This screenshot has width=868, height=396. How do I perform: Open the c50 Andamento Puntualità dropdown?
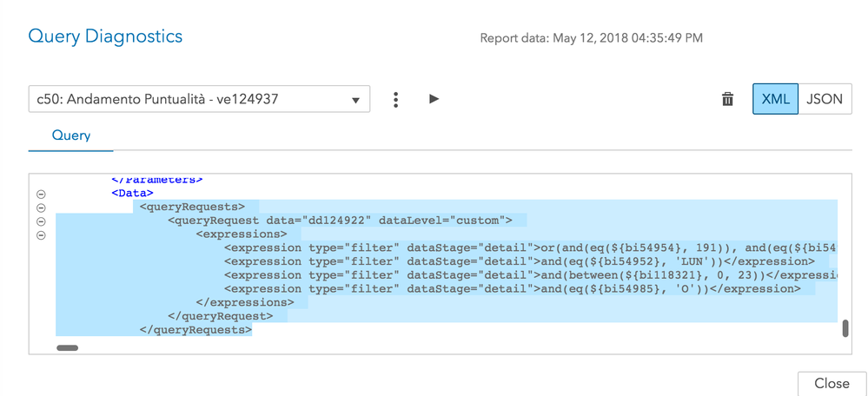pos(199,99)
